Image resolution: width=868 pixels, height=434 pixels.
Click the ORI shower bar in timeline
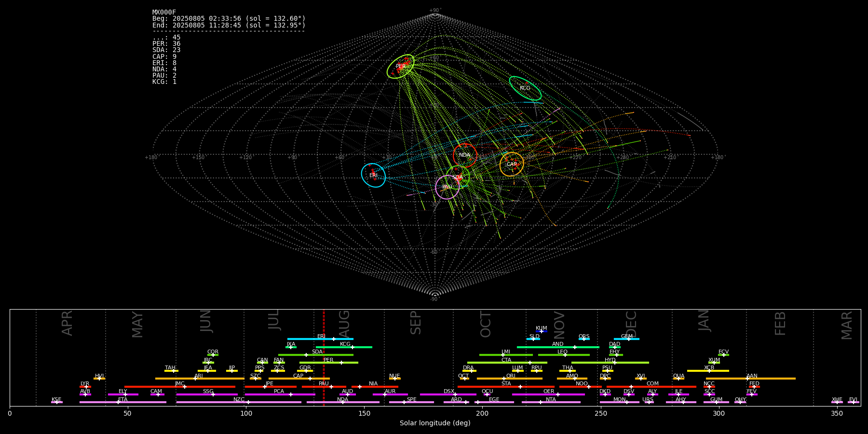click(x=509, y=379)
